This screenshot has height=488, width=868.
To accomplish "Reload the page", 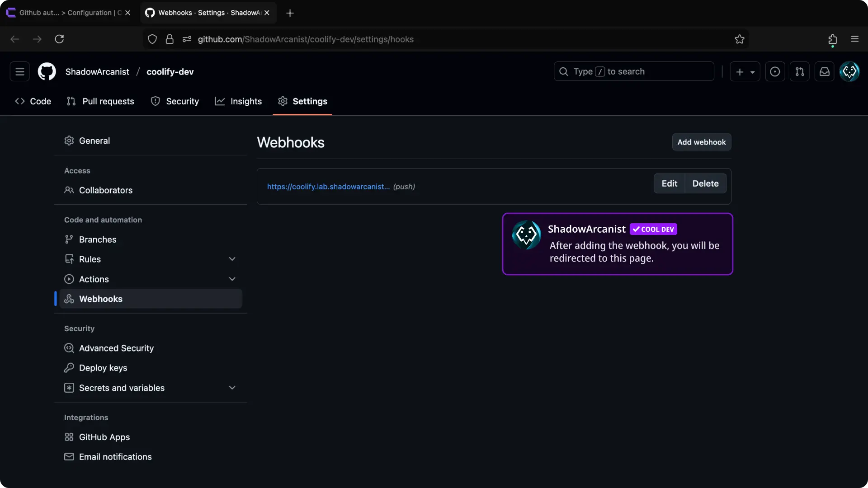I will click(59, 39).
